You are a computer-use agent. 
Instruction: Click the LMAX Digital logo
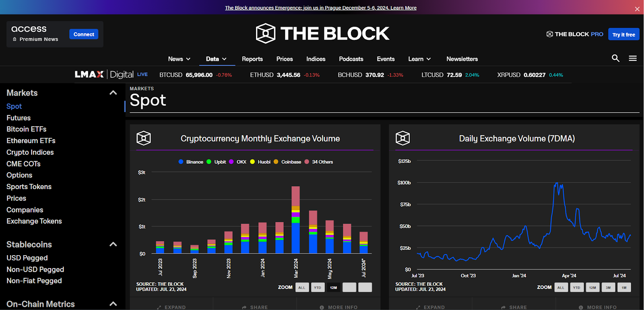click(x=104, y=75)
